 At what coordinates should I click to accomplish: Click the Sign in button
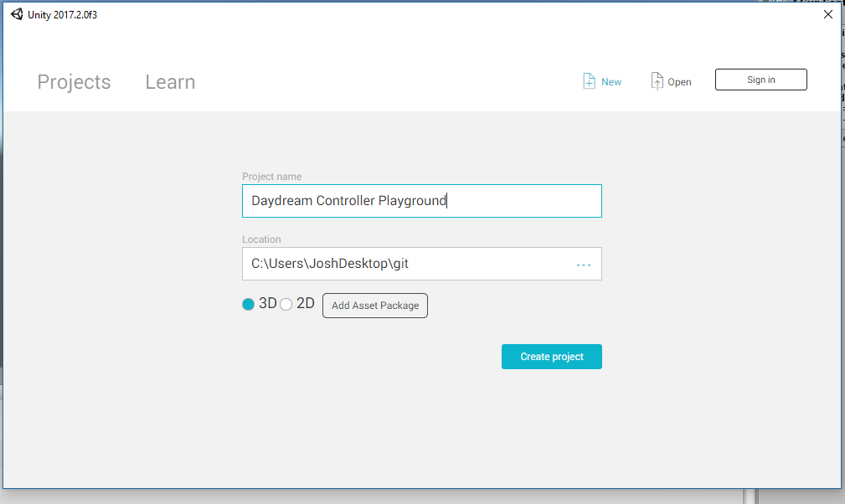pos(761,80)
